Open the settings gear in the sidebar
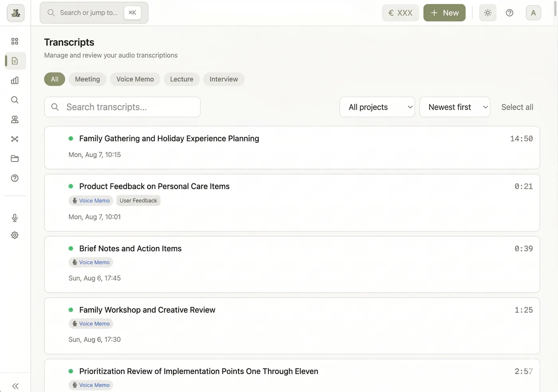This screenshot has width=558, height=392. click(15, 235)
